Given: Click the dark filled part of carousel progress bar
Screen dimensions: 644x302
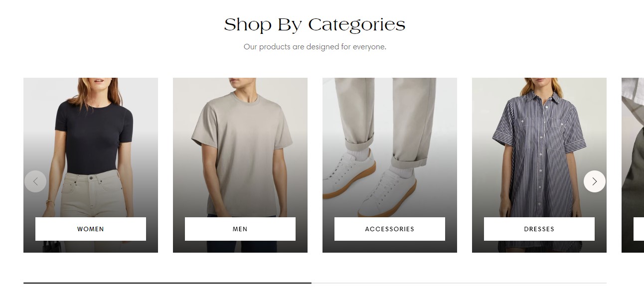Looking at the screenshot, I should coord(167,283).
